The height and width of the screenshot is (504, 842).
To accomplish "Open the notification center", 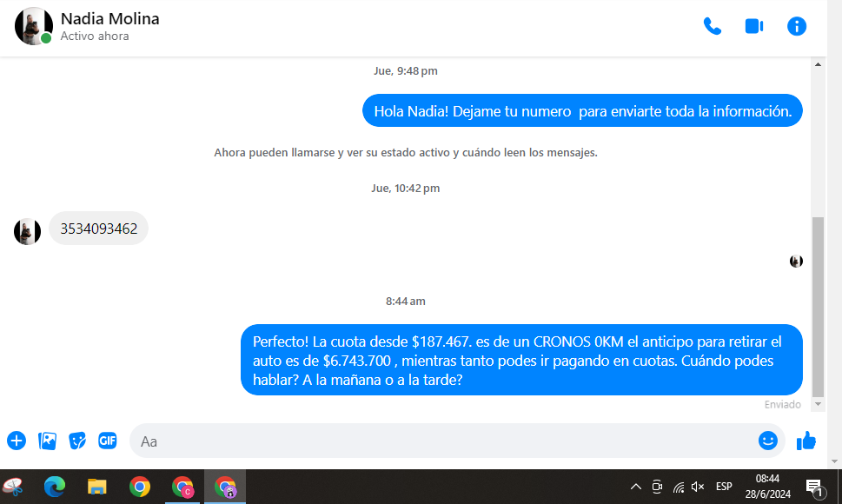I will point(814,487).
